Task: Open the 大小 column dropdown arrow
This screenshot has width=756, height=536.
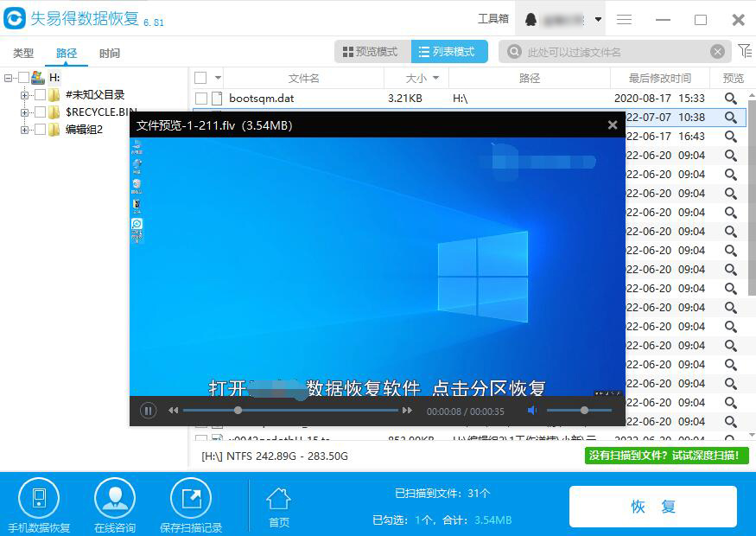Action: pyautogui.click(x=435, y=78)
